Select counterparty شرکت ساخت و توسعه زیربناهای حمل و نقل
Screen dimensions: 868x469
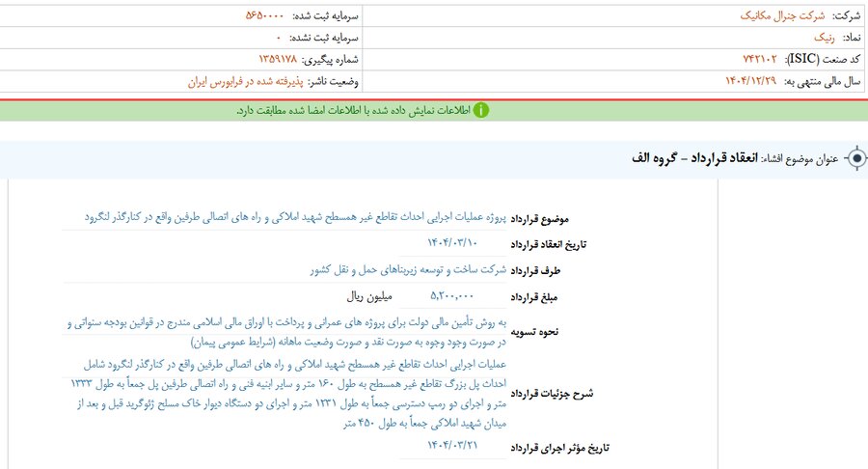(x=408, y=269)
